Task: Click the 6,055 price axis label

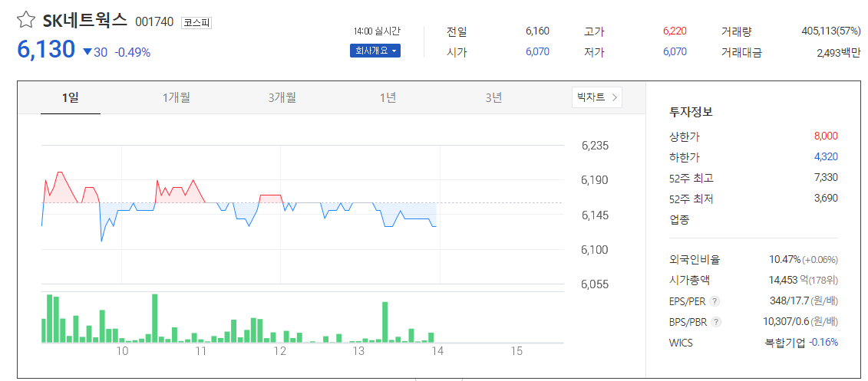Action: [595, 284]
